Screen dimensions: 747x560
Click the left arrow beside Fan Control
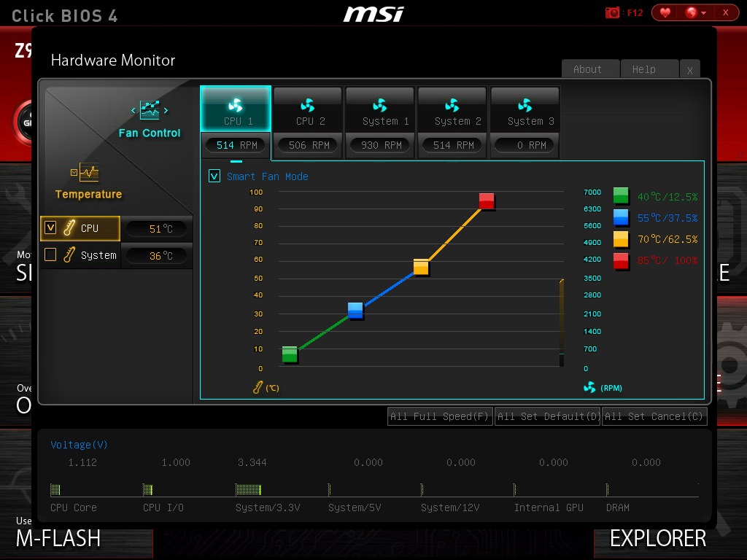(x=133, y=111)
